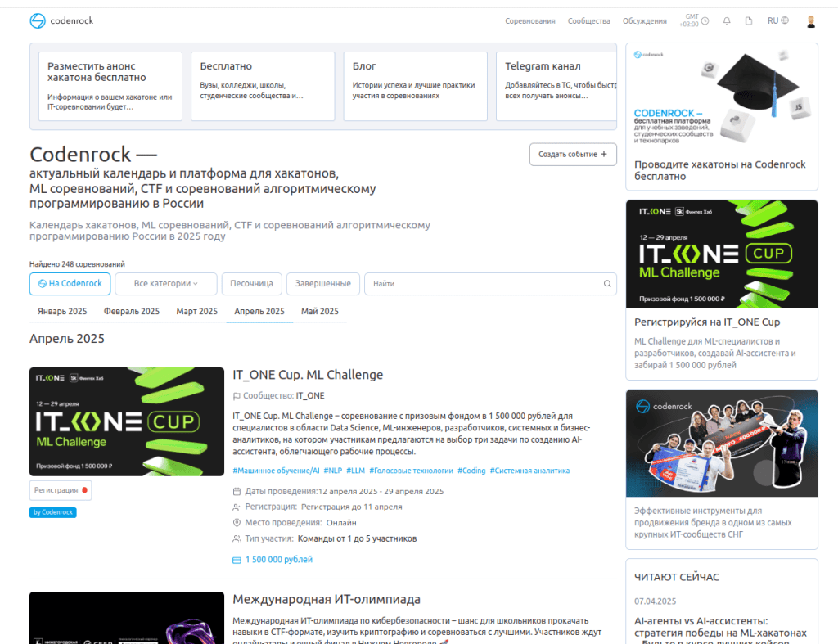Click the 07.04.2025 article date
838x644 pixels.
[x=656, y=601]
